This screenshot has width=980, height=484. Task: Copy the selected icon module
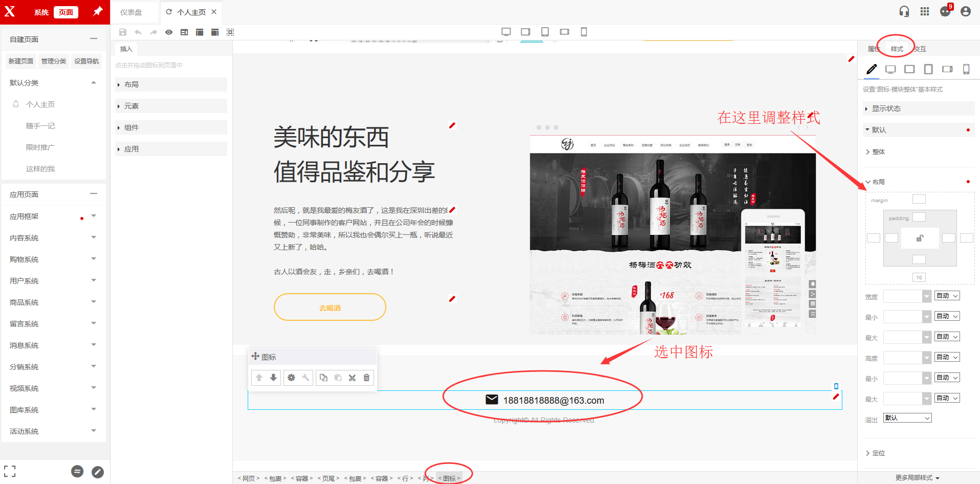click(323, 378)
